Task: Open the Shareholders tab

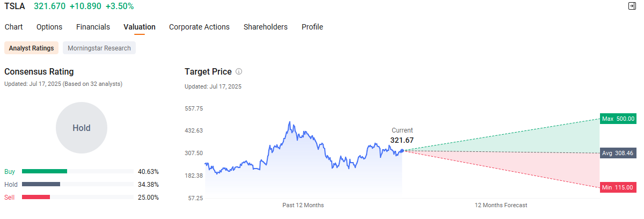Action: click(x=266, y=27)
